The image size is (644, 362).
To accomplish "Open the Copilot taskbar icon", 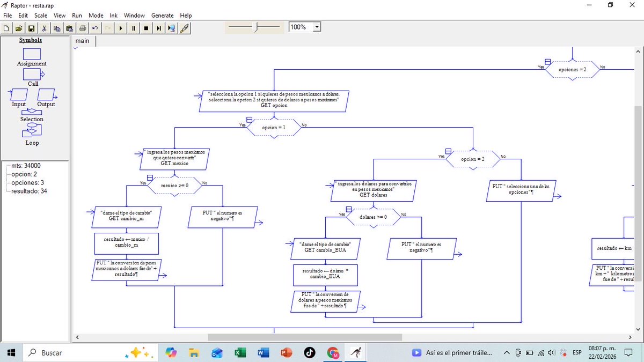I will [x=171, y=353].
